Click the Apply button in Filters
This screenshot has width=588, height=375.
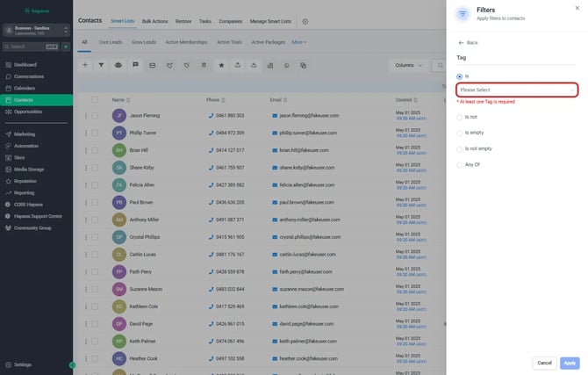tap(570, 363)
